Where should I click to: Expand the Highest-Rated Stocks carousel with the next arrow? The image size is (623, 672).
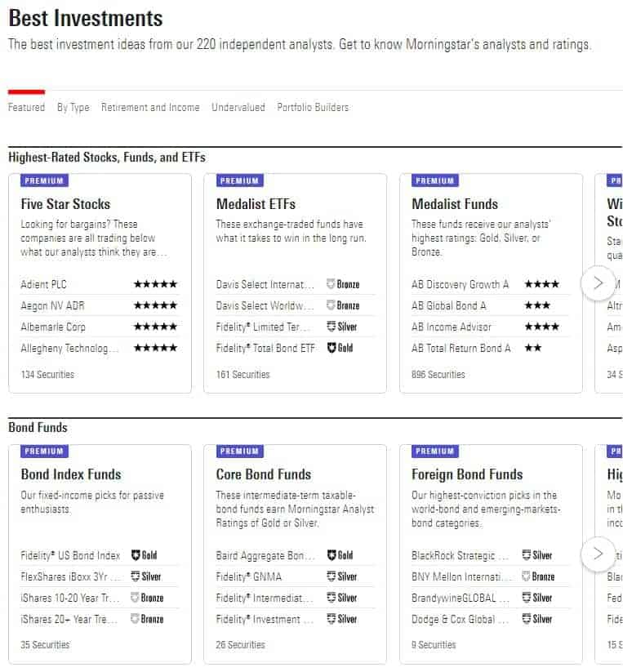point(599,282)
